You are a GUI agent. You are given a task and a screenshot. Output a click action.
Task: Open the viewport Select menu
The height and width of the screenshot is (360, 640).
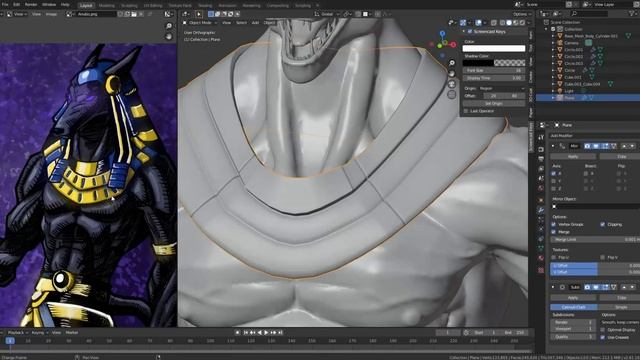point(242,23)
